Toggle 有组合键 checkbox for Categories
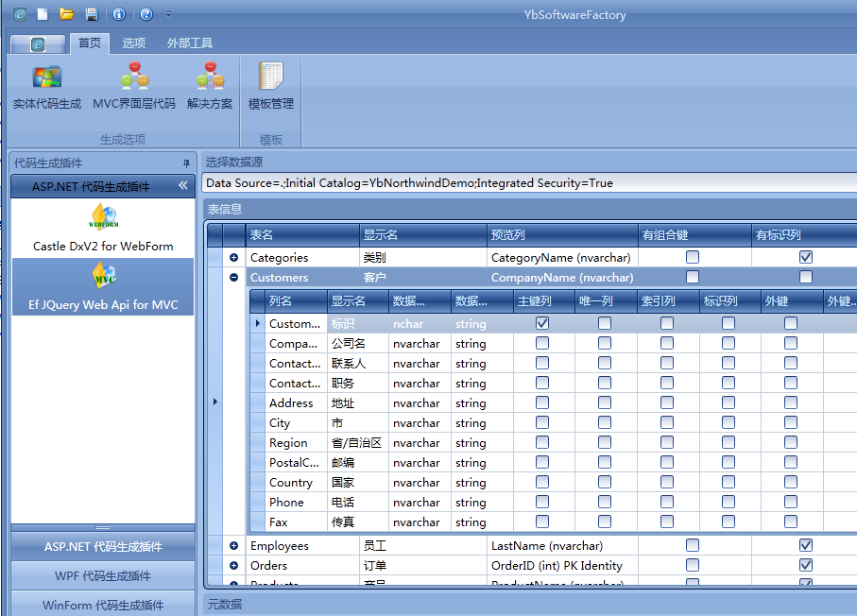Screen dimensions: 857x616 [x=693, y=257]
